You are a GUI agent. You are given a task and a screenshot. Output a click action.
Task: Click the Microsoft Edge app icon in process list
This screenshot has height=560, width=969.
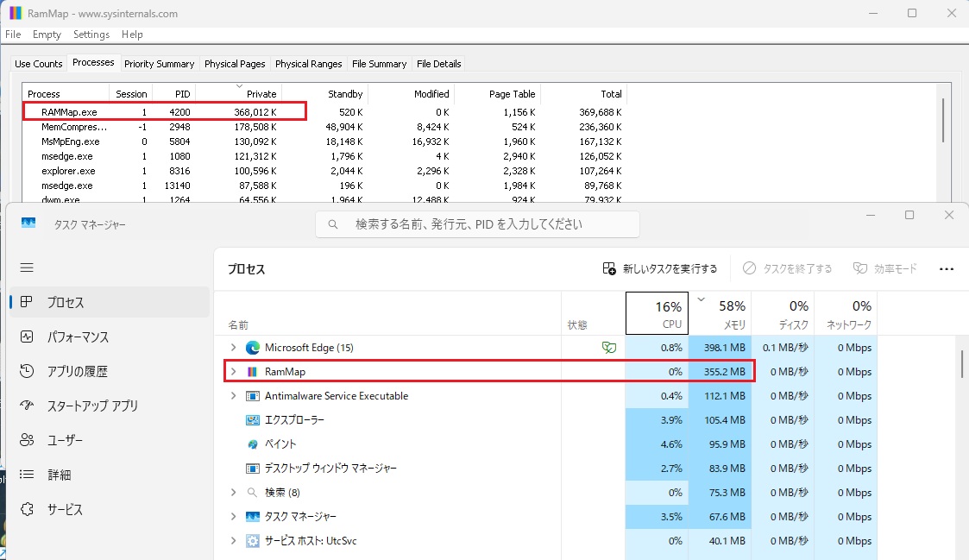pyautogui.click(x=252, y=348)
